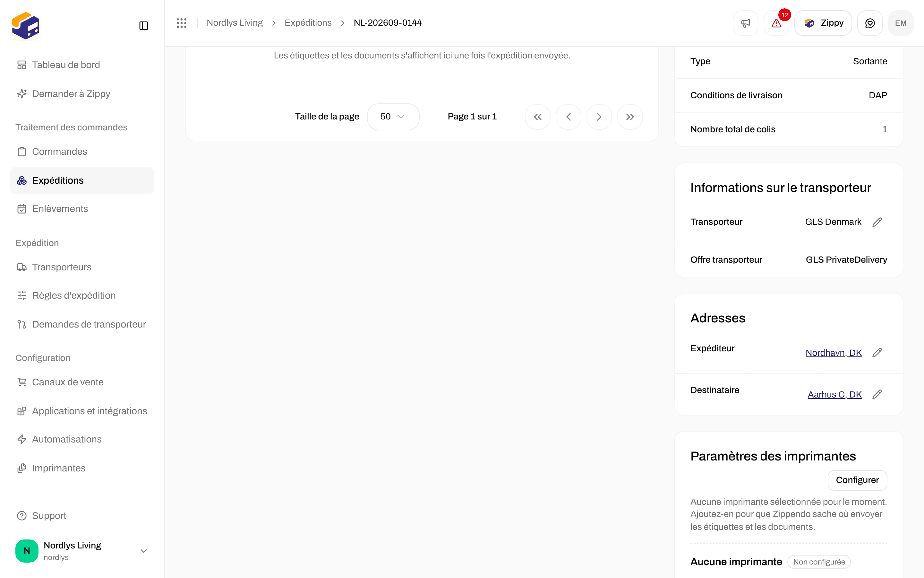Open Applications et intégrations
Viewport: 924px width, 578px height.
tap(82, 411)
